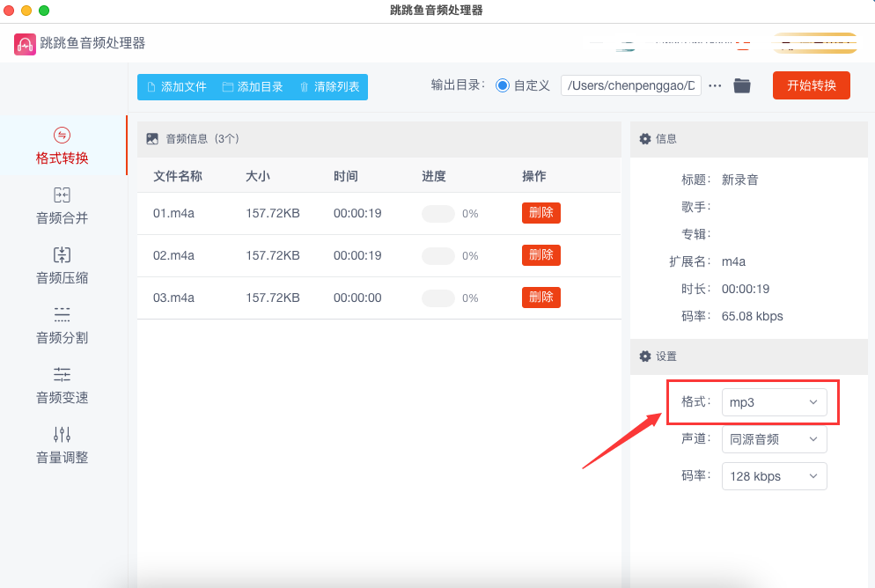Enable the 自定义 output directory radio button
The image size is (875, 588).
click(503, 85)
